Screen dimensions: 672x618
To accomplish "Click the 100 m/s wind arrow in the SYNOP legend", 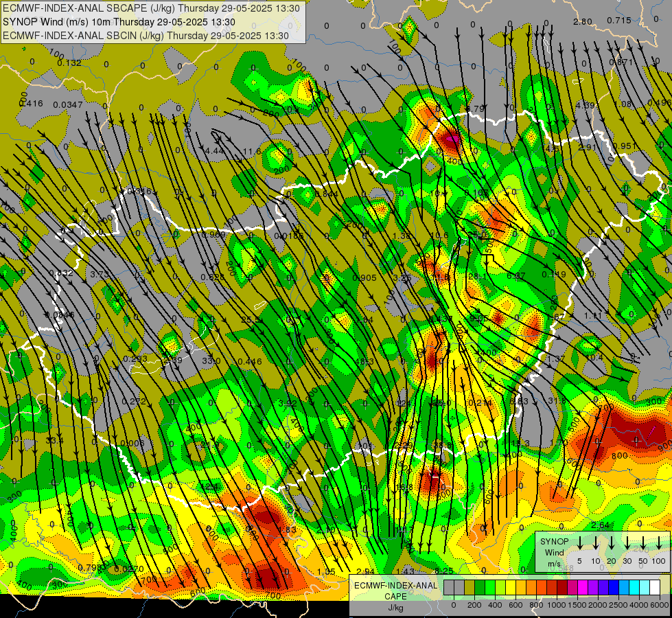I will (x=659, y=542).
